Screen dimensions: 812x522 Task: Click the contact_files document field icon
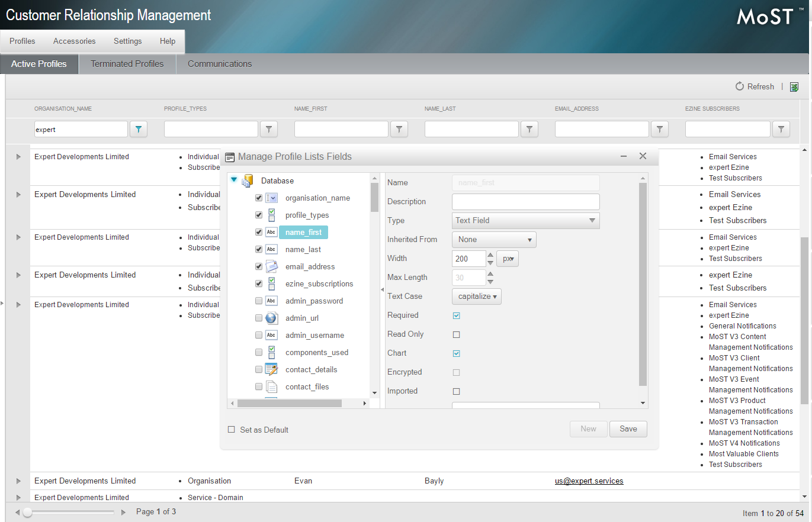[271, 386]
